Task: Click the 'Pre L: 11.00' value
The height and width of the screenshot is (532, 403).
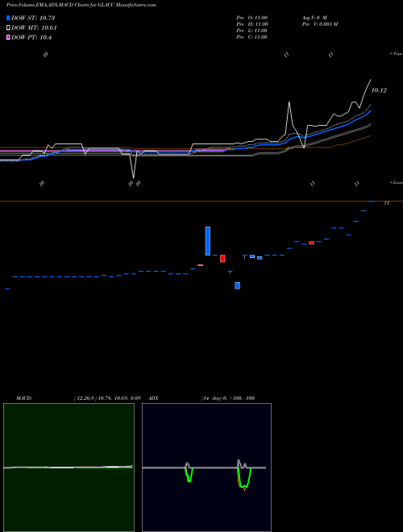Action: coord(251,31)
